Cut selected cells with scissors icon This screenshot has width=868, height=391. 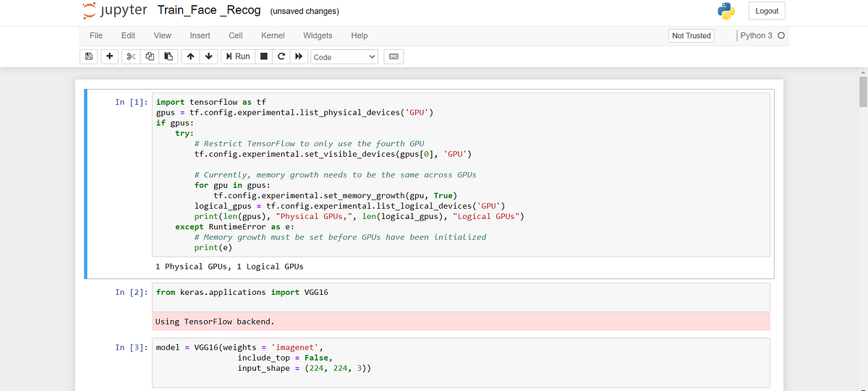click(132, 56)
